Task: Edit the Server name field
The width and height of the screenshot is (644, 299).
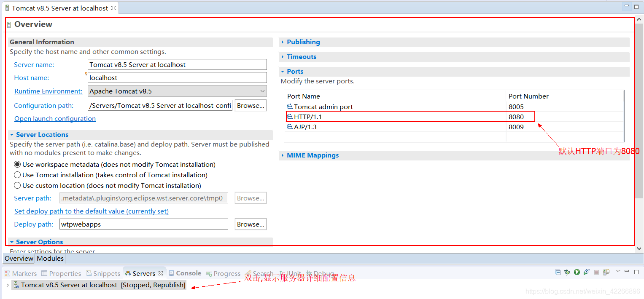Action: (178, 64)
